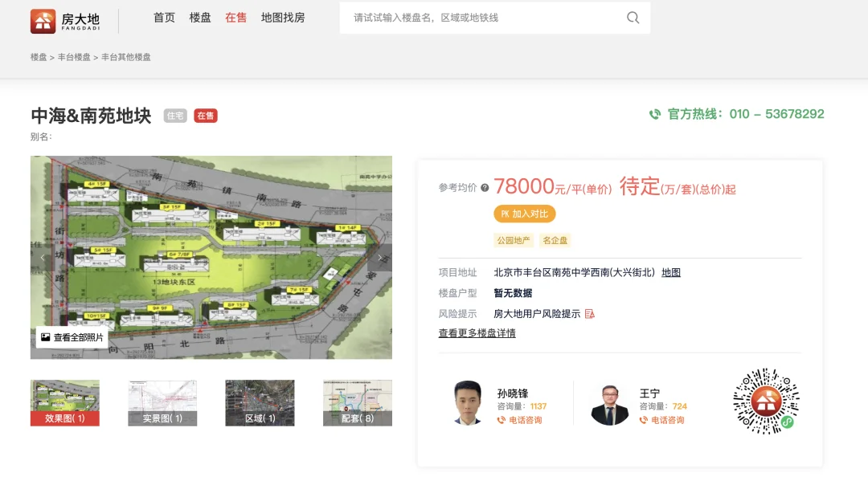The image size is (868, 493).
Task: Click the PK 加入对比 button
Action: tap(525, 214)
